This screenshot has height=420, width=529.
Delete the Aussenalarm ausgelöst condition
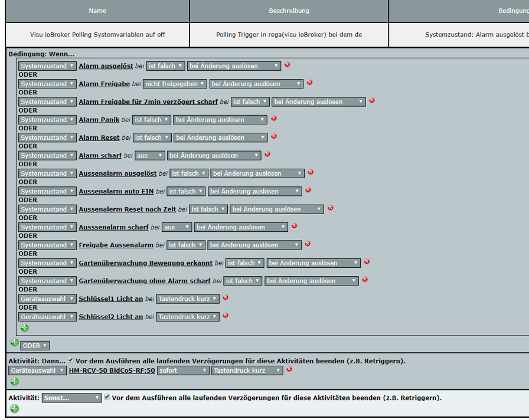311,172
